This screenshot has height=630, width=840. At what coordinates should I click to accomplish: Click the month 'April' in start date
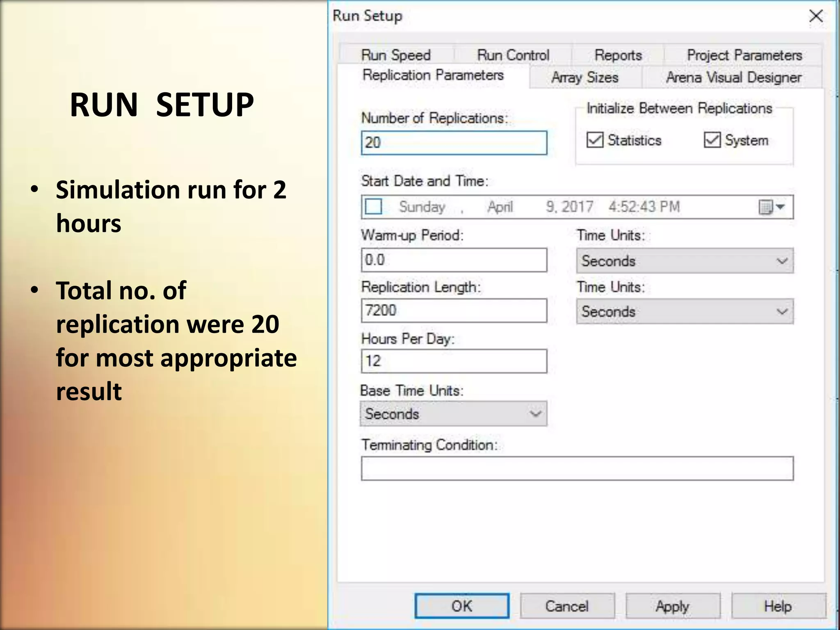tap(500, 207)
